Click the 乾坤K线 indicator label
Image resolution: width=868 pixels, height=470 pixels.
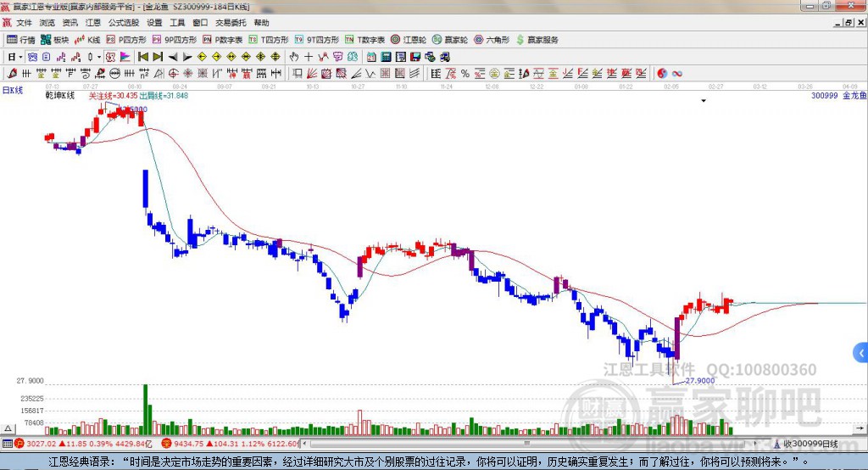60,95
